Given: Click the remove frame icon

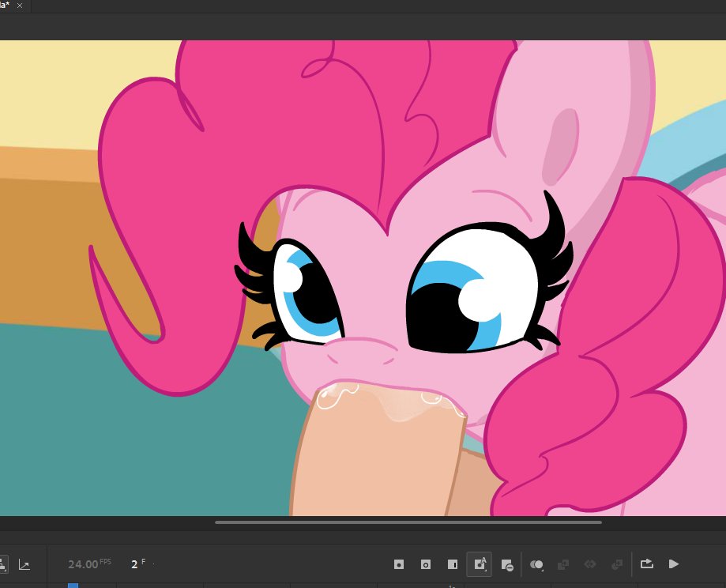Looking at the screenshot, I should [x=507, y=565].
